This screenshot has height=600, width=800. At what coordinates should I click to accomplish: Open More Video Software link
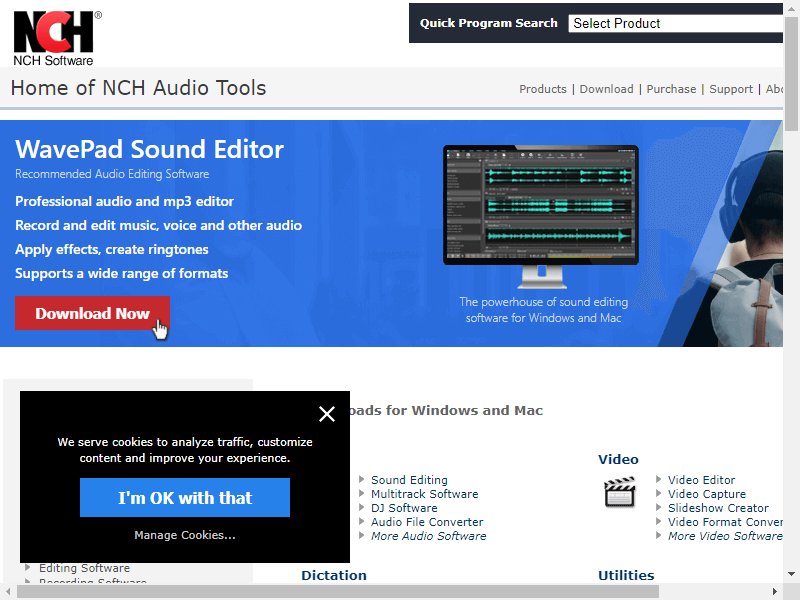pos(725,536)
